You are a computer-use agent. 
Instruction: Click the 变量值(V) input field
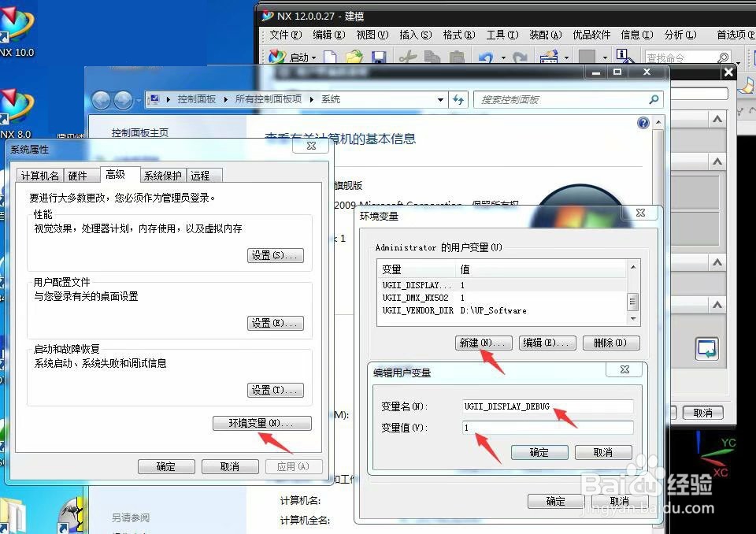[548, 428]
